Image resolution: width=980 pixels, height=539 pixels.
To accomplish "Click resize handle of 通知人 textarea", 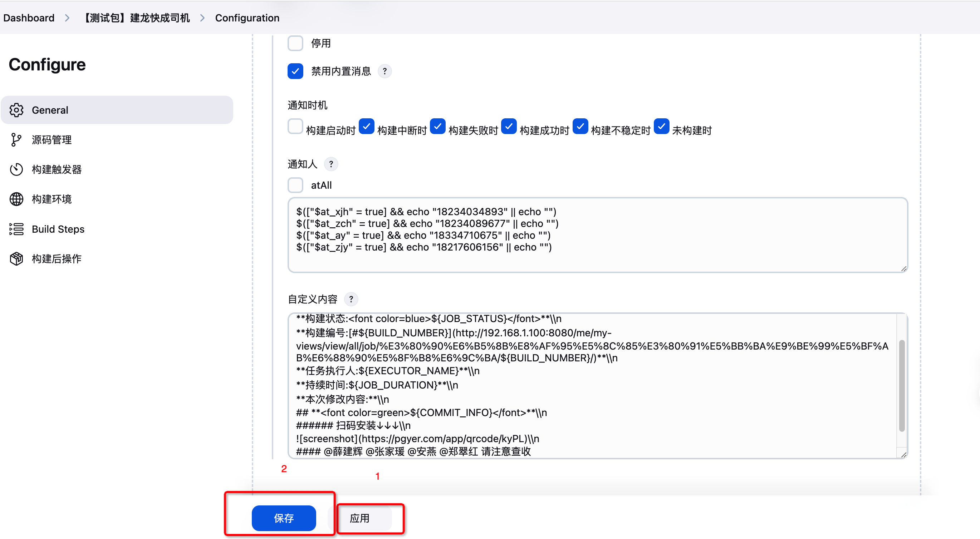I will pos(903,269).
